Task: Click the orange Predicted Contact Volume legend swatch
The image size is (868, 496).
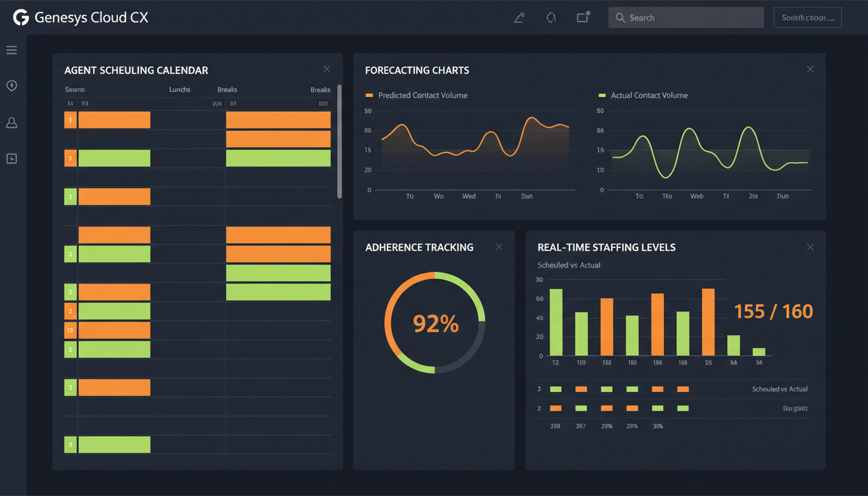Action: click(369, 96)
